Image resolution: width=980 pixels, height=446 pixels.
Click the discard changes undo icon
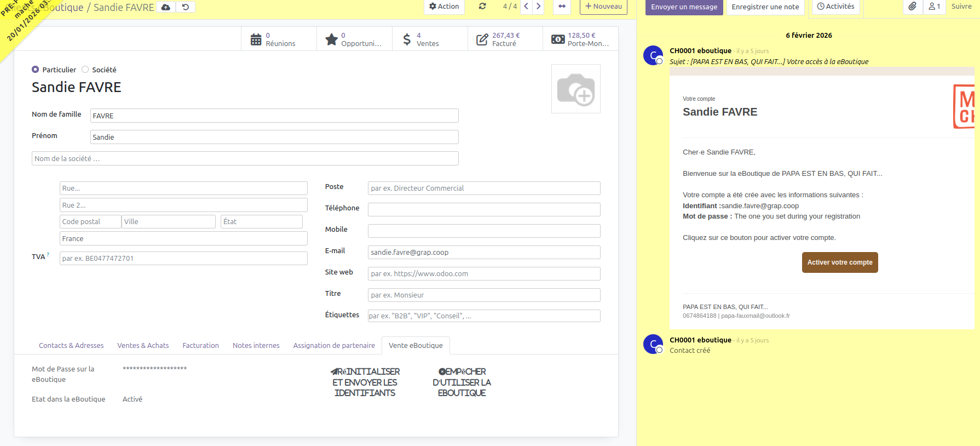[186, 7]
